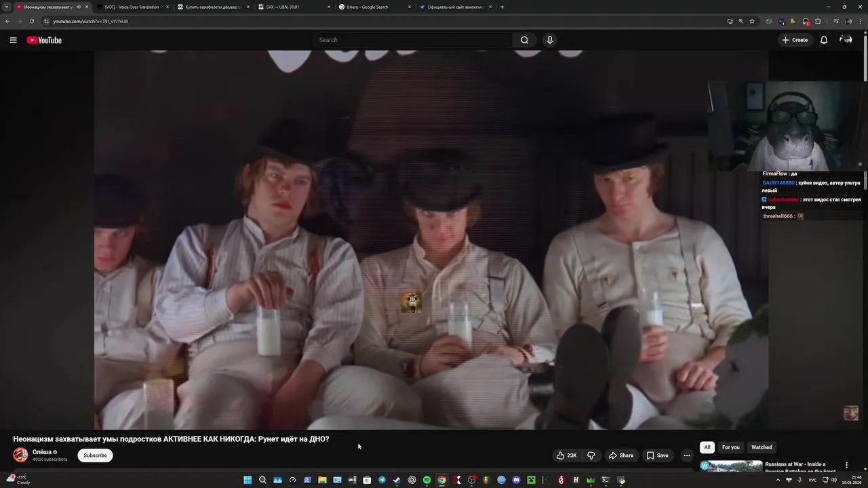Switch to the VOT Voice Over Translation tab
This screenshot has height=488, width=868.
pos(132,7)
